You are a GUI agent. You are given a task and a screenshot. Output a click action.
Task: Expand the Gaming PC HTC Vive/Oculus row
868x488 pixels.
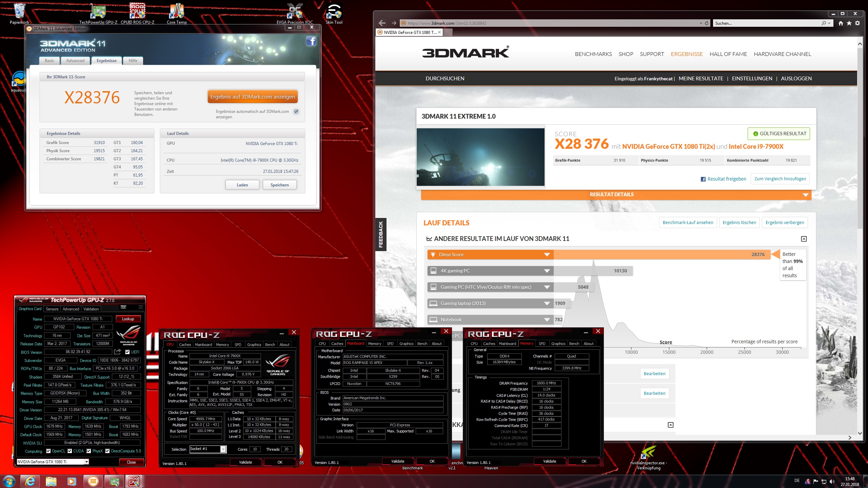click(547, 287)
